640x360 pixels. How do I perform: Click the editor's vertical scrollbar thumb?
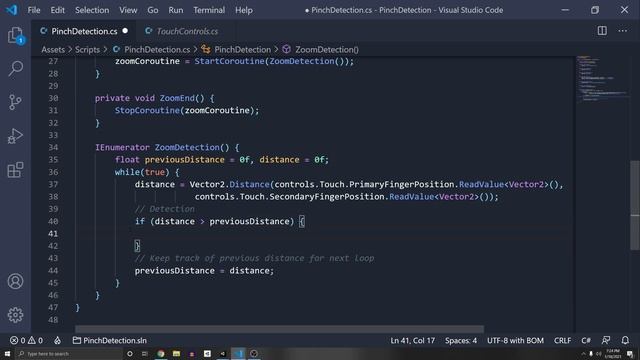coord(635,206)
